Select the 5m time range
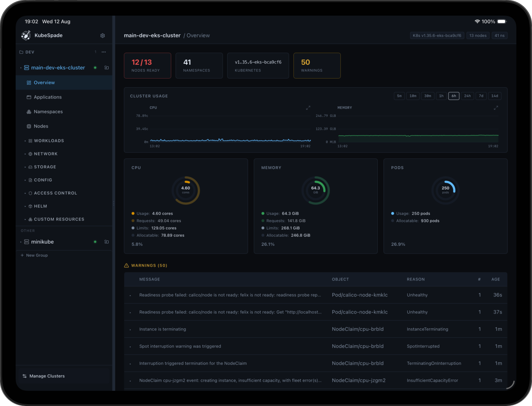 (399, 96)
